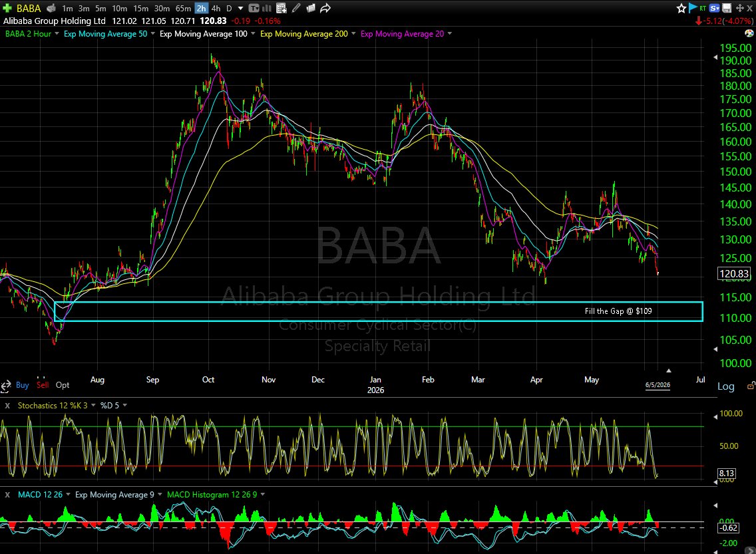
Task: Click the -0.62 MACD value tag
Action: coord(728,528)
